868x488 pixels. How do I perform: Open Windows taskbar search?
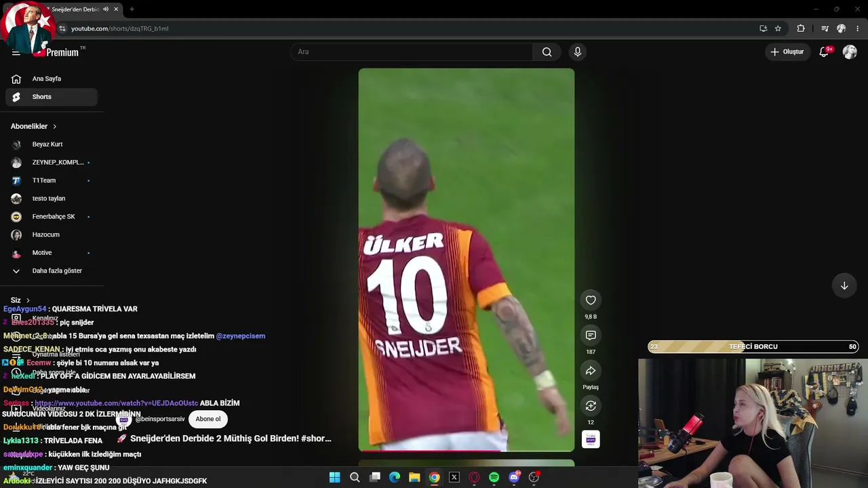pyautogui.click(x=355, y=477)
